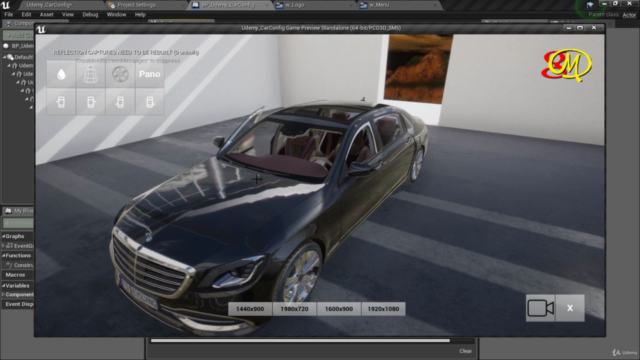Select the Macros section header

16,275
